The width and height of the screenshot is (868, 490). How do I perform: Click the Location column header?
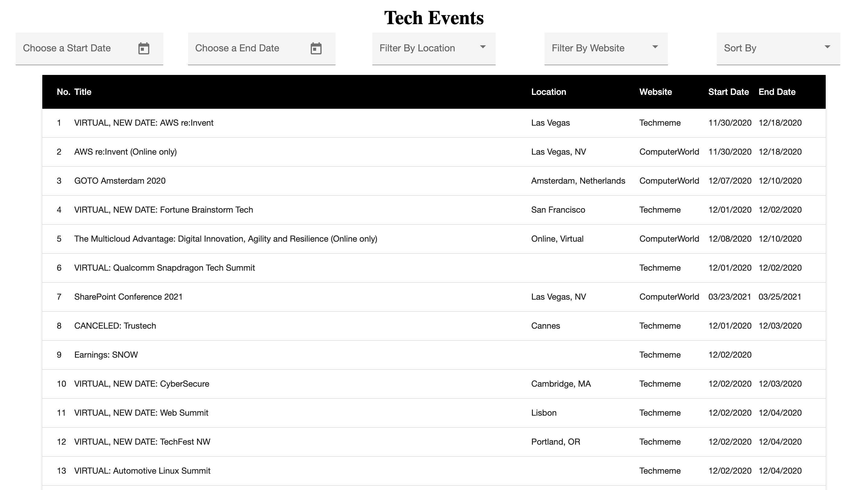[549, 92]
